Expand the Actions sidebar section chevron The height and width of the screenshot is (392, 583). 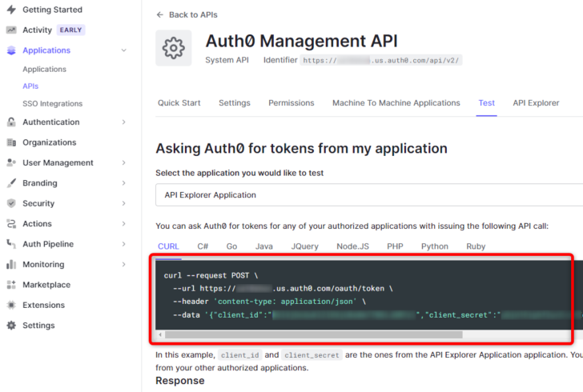123,224
